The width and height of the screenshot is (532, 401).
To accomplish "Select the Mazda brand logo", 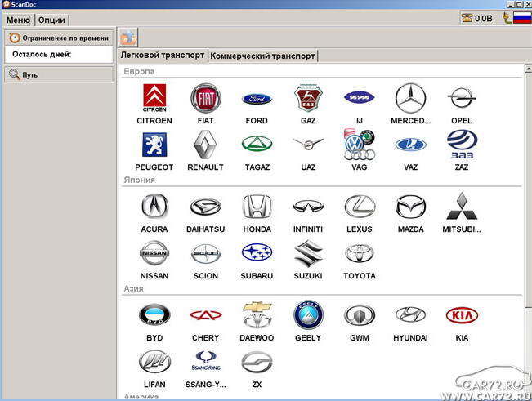I will (x=410, y=207).
